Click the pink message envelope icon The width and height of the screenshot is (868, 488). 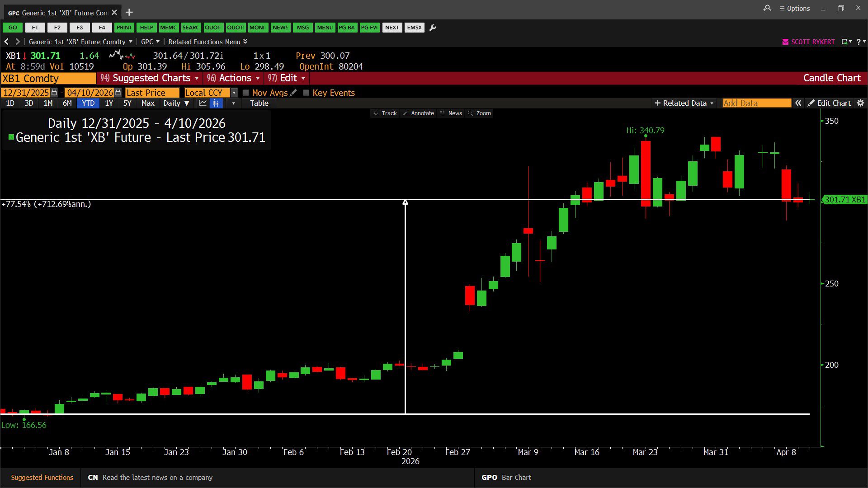coord(785,42)
